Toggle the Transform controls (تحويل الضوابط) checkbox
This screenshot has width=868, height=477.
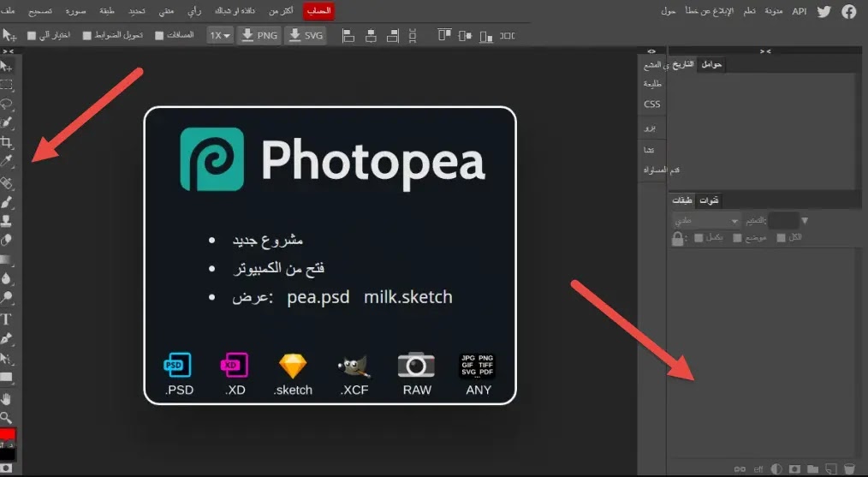(x=87, y=35)
